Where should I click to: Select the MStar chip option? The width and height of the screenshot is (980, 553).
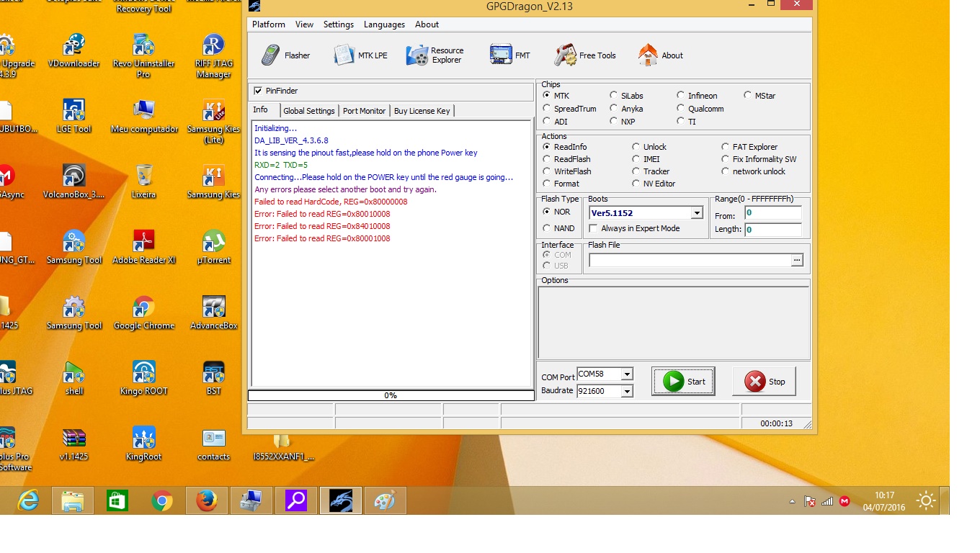(748, 95)
